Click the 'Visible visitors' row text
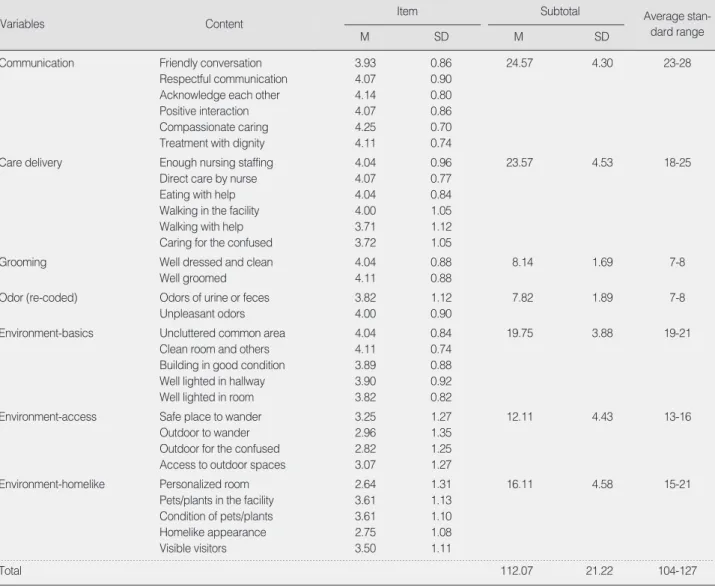The image size is (715, 587). tap(192, 548)
